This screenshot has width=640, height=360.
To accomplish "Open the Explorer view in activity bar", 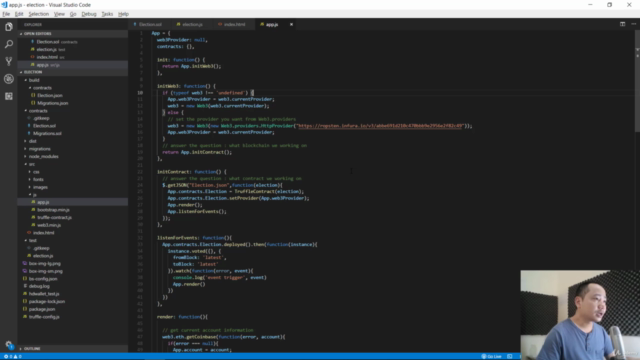I will [x=9, y=27].
